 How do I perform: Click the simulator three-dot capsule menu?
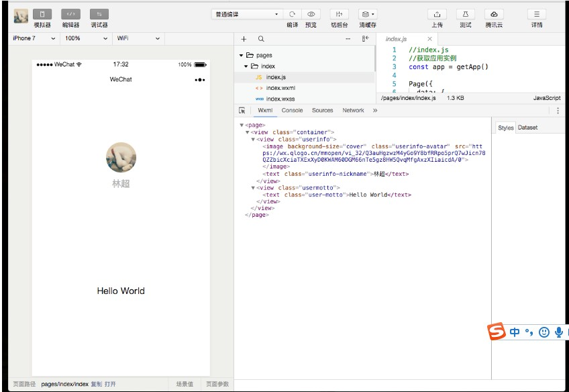[x=199, y=80]
